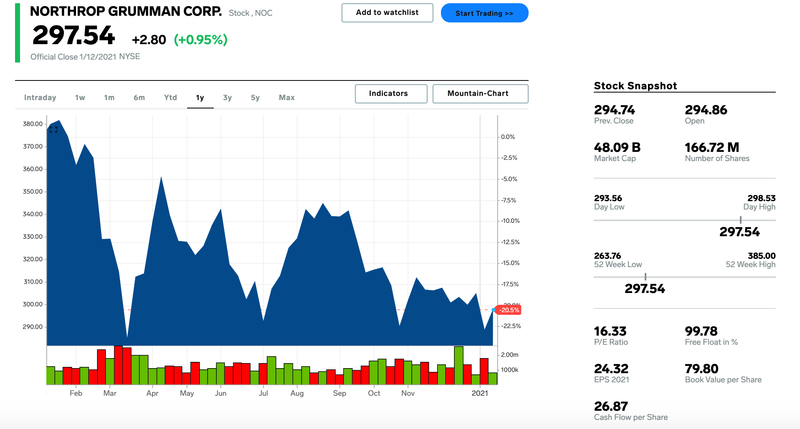800x429 pixels.
Task: Click the fullscreen expand icon on chart
Action: coord(53,130)
